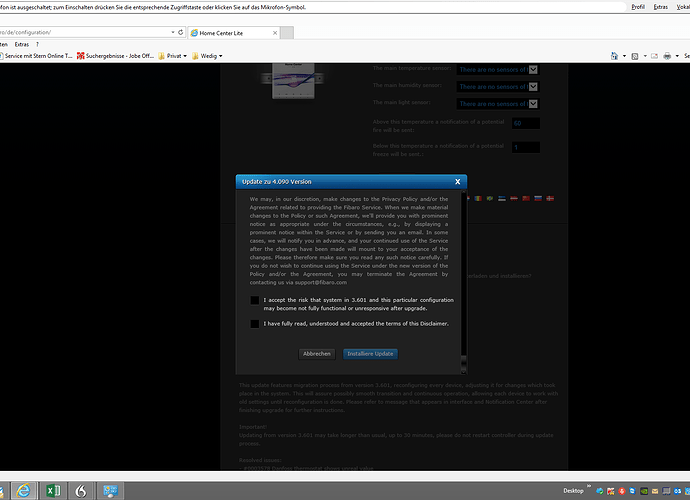This screenshot has height=500, width=690.
Task: Click the mail envelope tray icon
Action: [655, 491]
